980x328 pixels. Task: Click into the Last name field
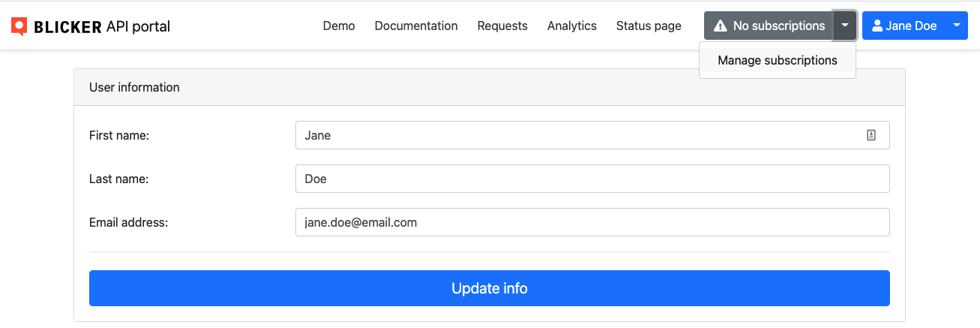click(592, 179)
